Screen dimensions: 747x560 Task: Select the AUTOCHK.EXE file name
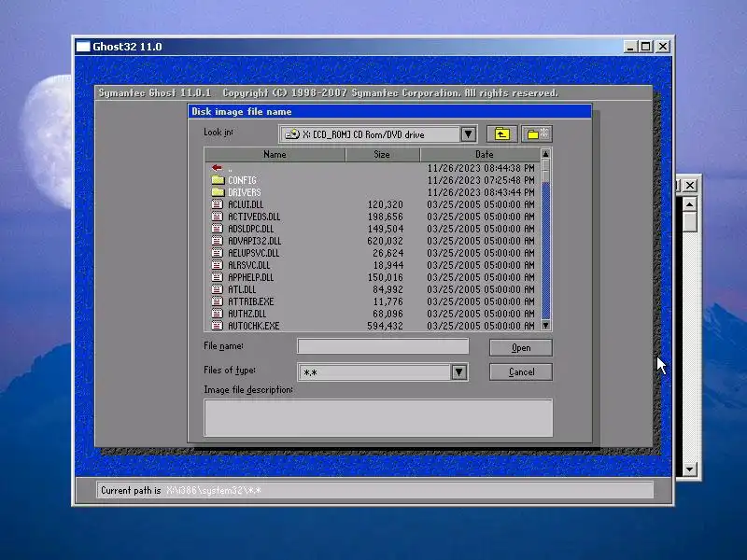[x=253, y=326]
